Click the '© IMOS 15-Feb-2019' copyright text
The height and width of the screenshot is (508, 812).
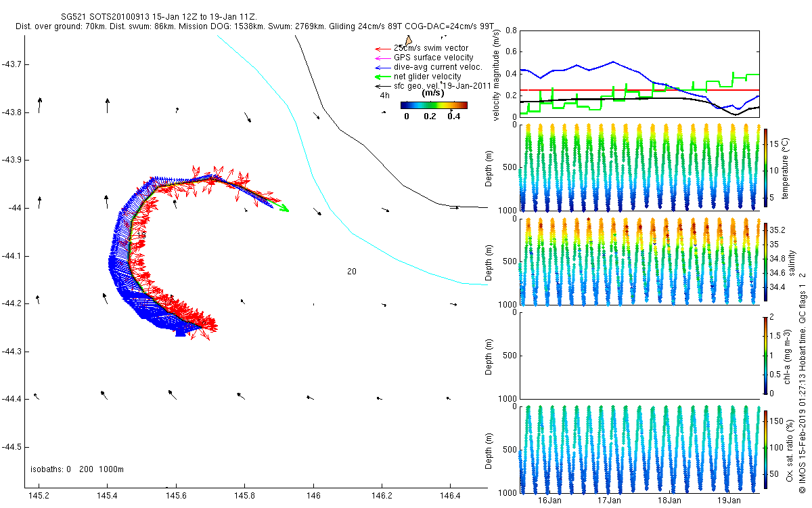tap(803, 450)
